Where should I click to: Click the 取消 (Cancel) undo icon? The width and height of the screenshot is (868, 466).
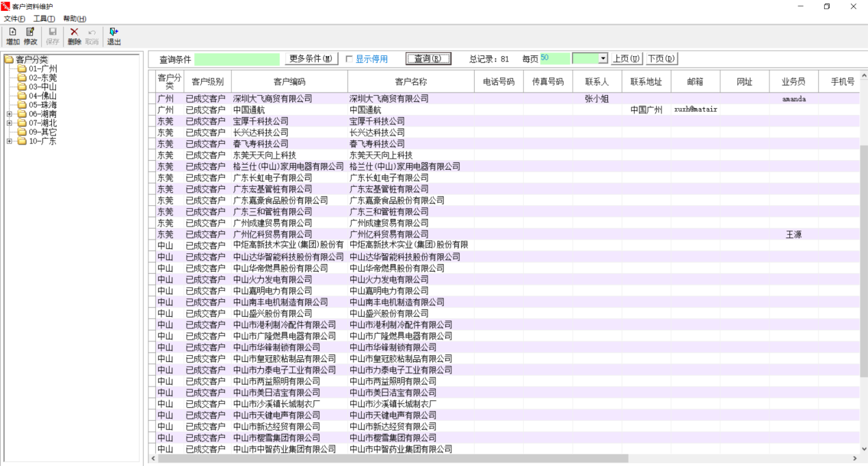pyautogui.click(x=92, y=32)
